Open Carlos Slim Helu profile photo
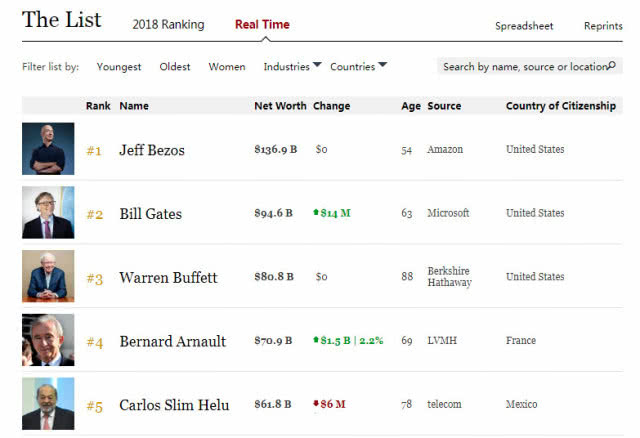 coord(48,403)
